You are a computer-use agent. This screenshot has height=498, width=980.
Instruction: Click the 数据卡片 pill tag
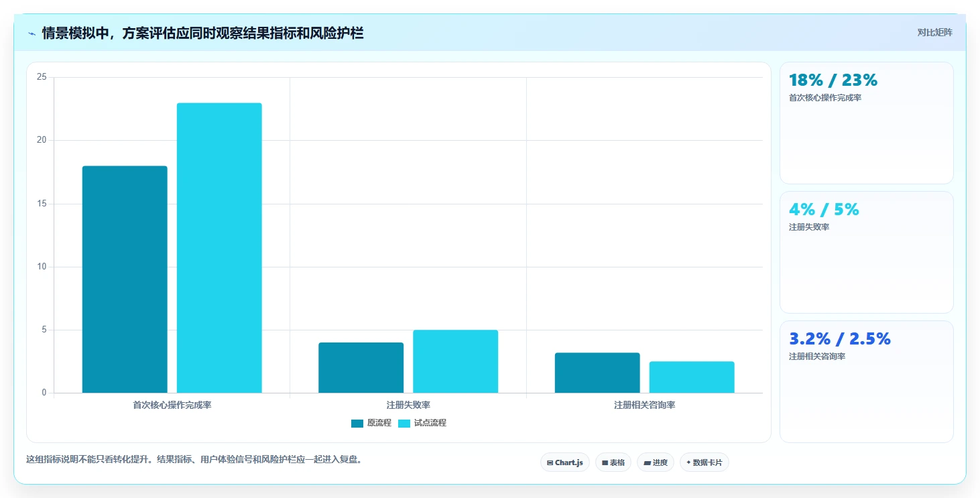point(704,462)
